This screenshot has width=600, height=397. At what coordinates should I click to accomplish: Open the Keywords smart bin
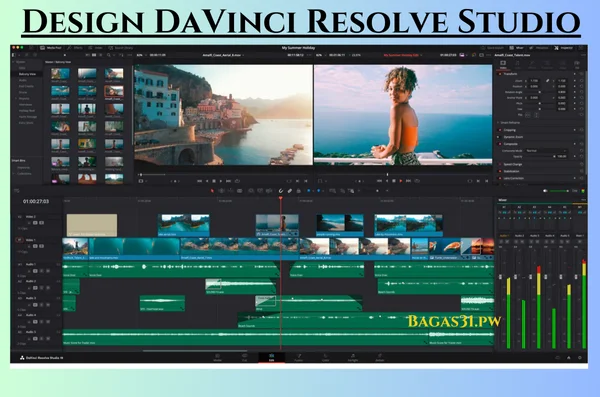(23, 168)
